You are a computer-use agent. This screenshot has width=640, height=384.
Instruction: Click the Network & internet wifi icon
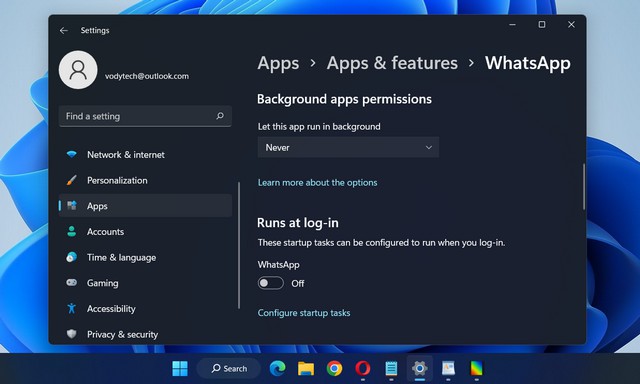coord(71,154)
